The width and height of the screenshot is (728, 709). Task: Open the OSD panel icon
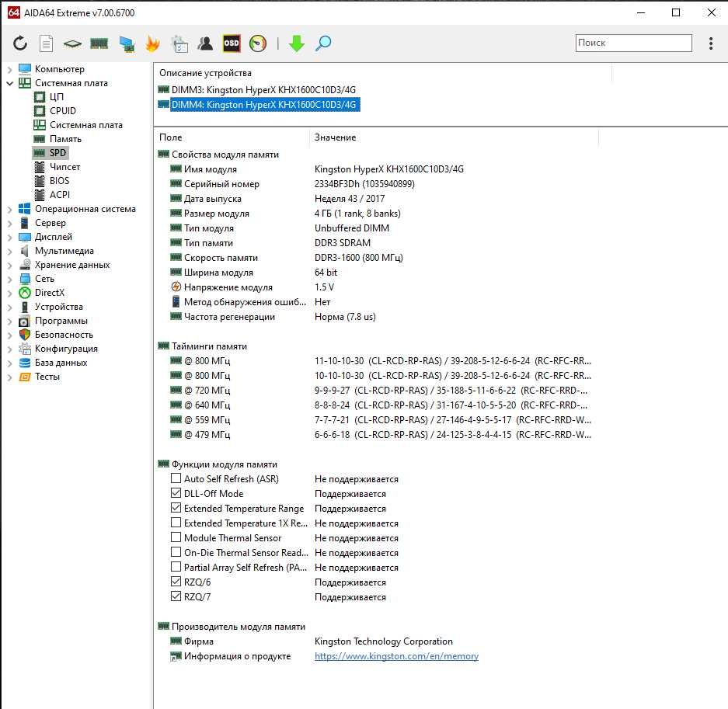(x=232, y=43)
